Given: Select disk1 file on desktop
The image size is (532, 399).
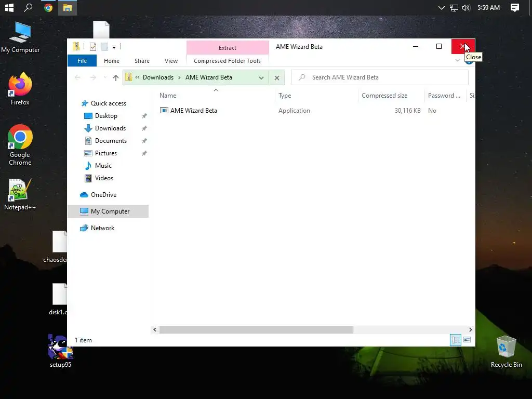Looking at the screenshot, I should (58, 299).
